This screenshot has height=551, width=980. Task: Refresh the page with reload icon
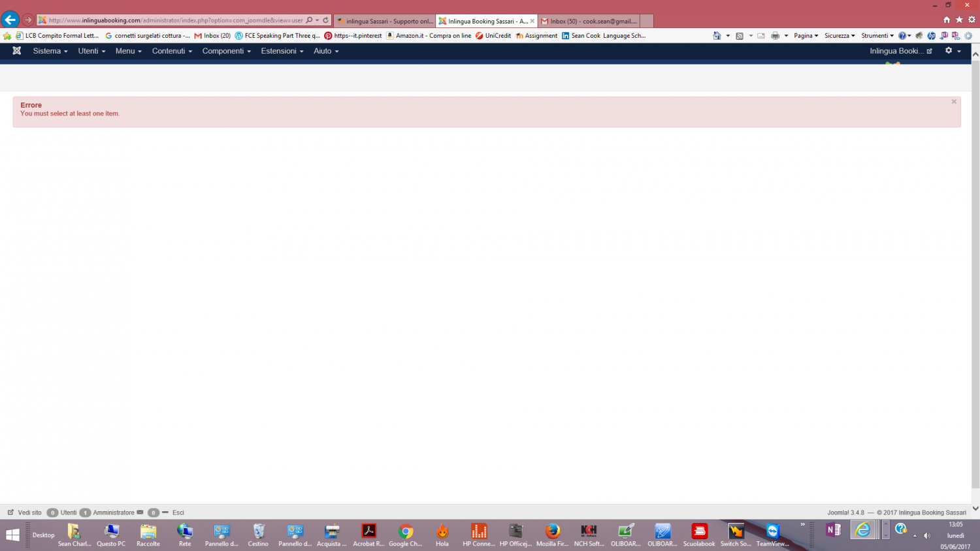click(x=325, y=20)
